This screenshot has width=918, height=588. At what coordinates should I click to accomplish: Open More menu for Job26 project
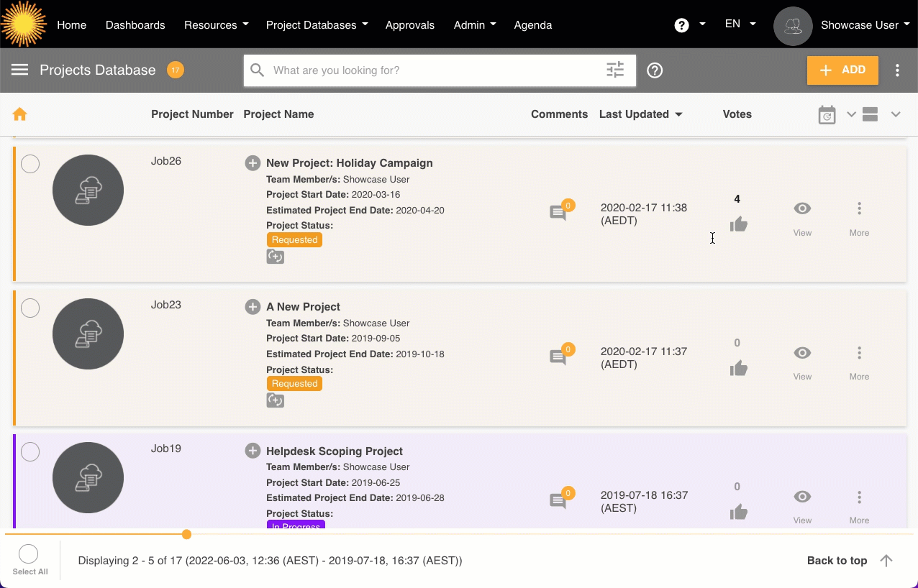coord(859,217)
